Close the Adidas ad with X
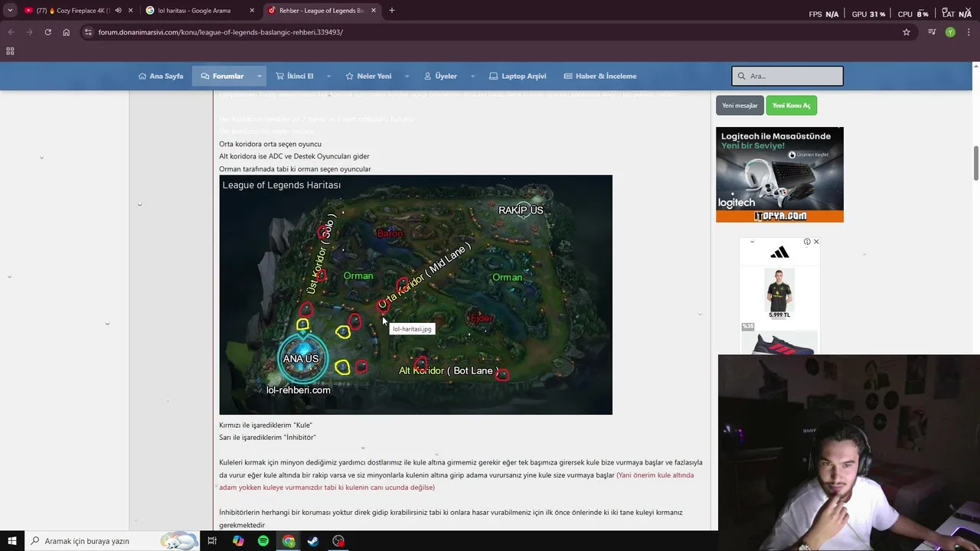Image resolution: width=980 pixels, height=551 pixels. pos(816,242)
